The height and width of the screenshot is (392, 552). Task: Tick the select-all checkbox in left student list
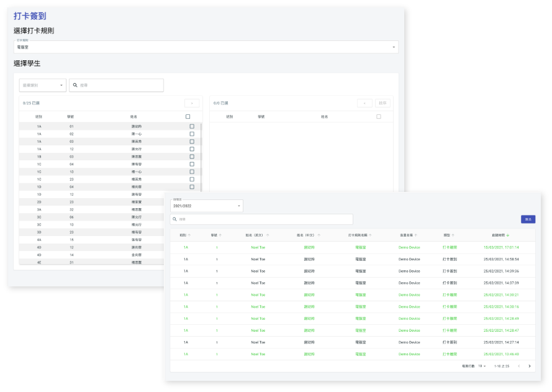tap(188, 116)
